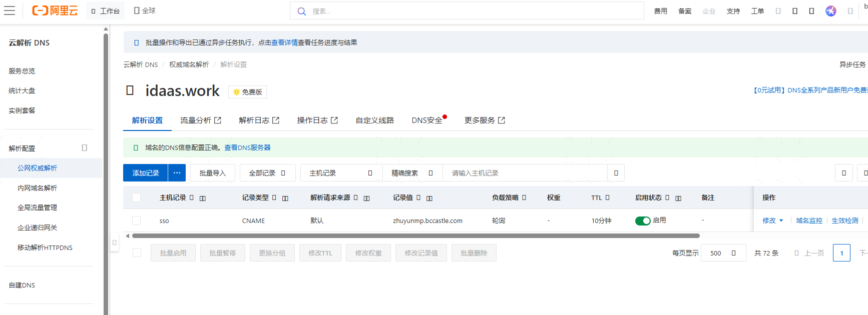The image size is (868, 315).
Task: Click the small icon after 负载策略 header
Action: [x=524, y=197]
